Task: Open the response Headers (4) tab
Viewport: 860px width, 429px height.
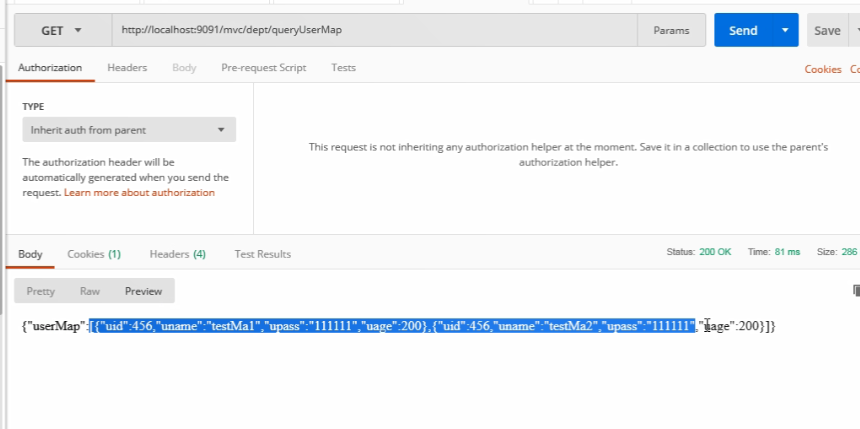Action: [178, 254]
